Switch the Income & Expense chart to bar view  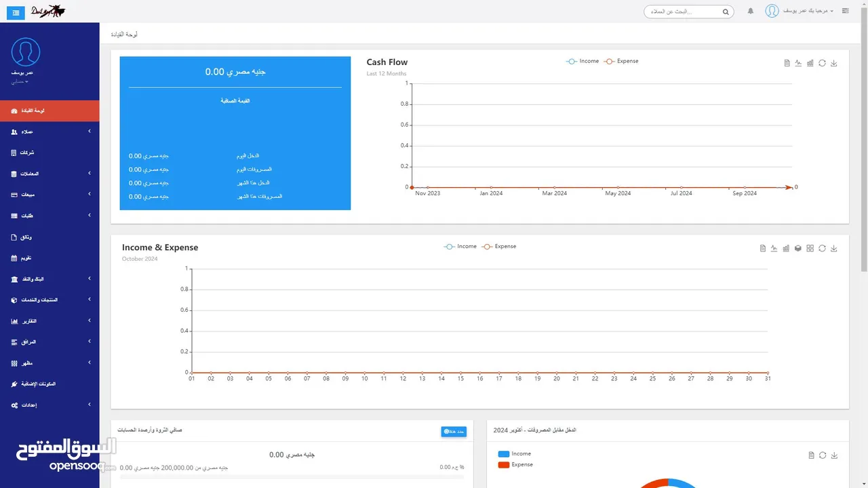click(787, 248)
